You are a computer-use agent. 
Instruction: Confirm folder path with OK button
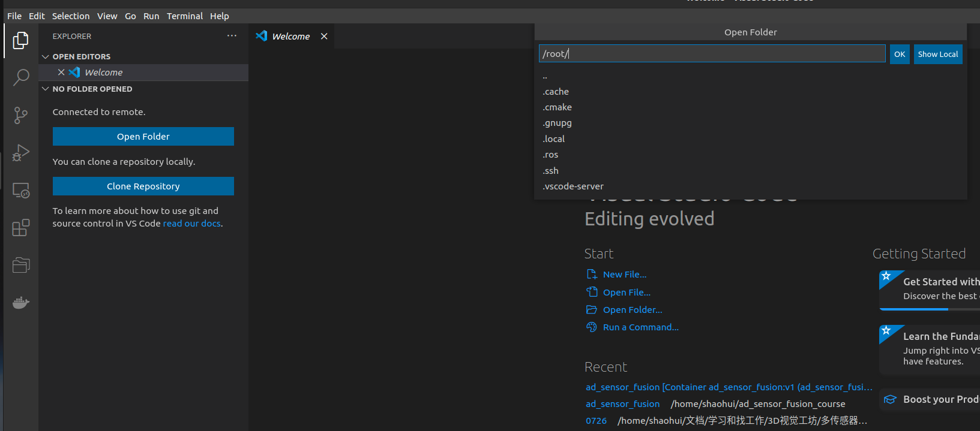(x=900, y=54)
